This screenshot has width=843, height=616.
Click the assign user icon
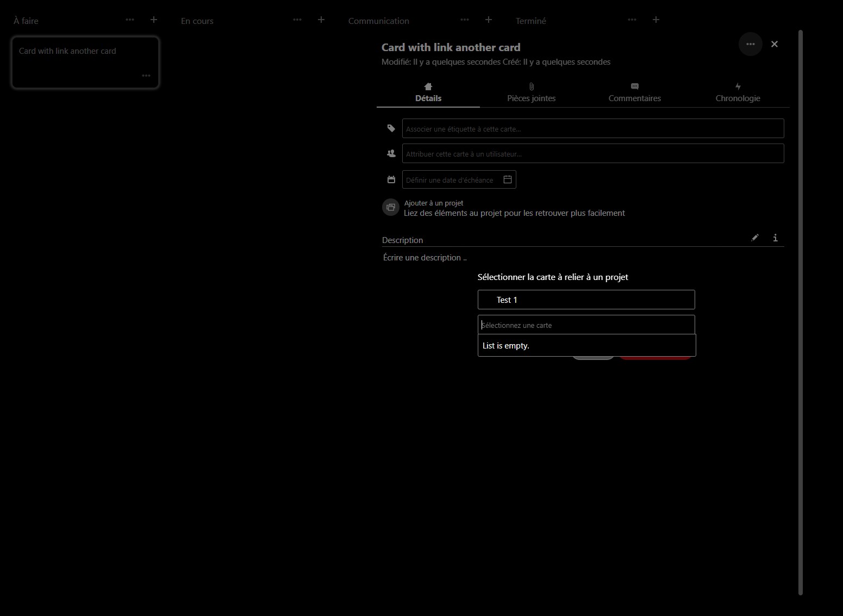click(x=391, y=153)
